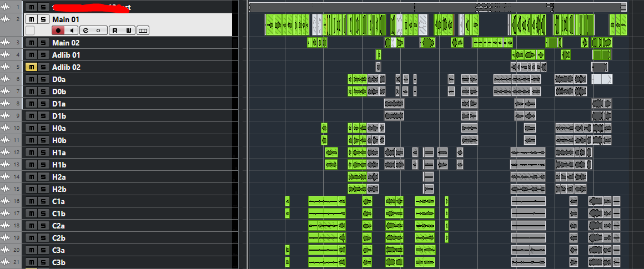This screenshot has width=644, height=269.
Task: Mute the Main 02 track
Action: (x=31, y=43)
